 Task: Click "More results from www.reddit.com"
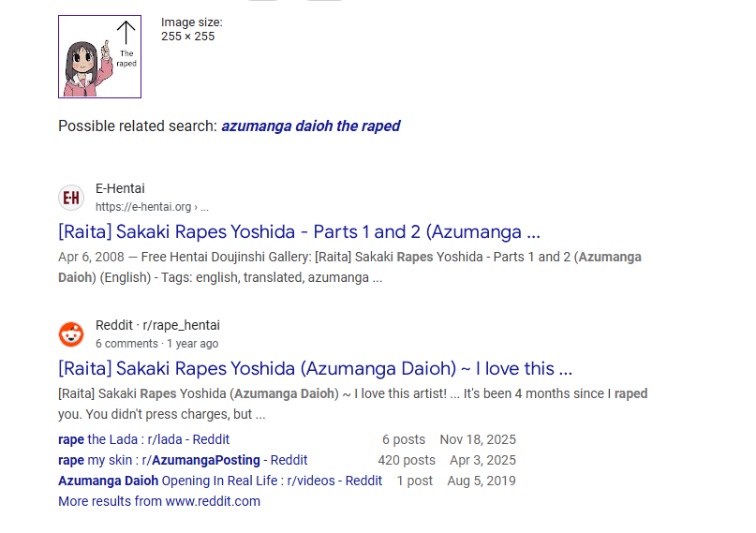pyautogui.click(x=159, y=501)
